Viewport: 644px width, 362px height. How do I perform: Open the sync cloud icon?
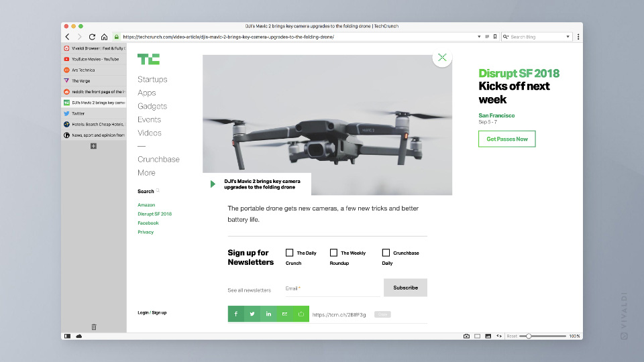pyautogui.click(x=79, y=336)
